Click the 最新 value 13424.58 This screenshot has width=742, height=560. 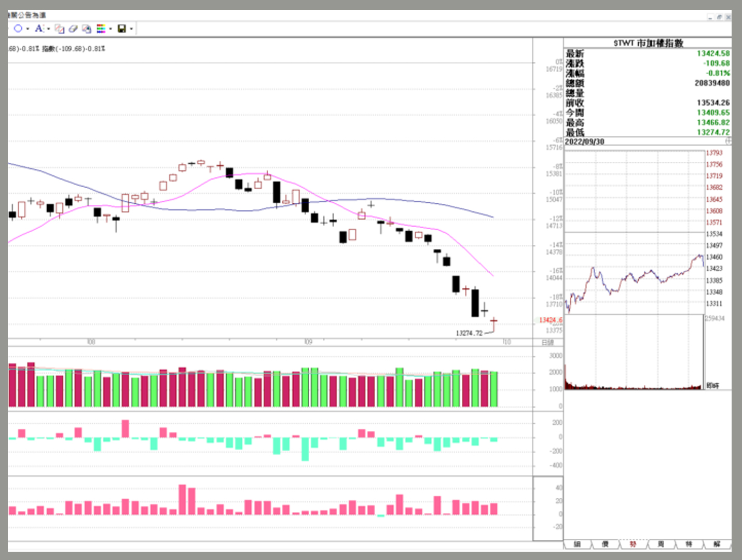713,53
